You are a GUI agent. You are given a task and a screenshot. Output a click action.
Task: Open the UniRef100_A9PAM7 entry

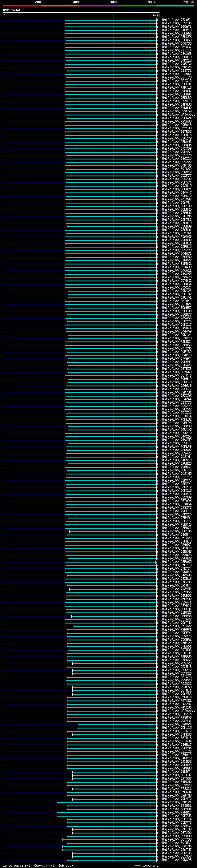tap(177, 91)
